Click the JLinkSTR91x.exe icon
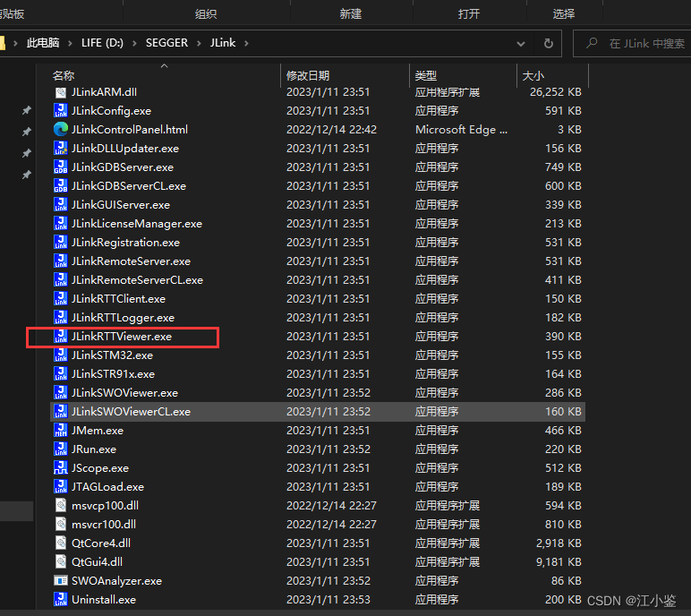This screenshot has height=616, width=691. [x=60, y=374]
